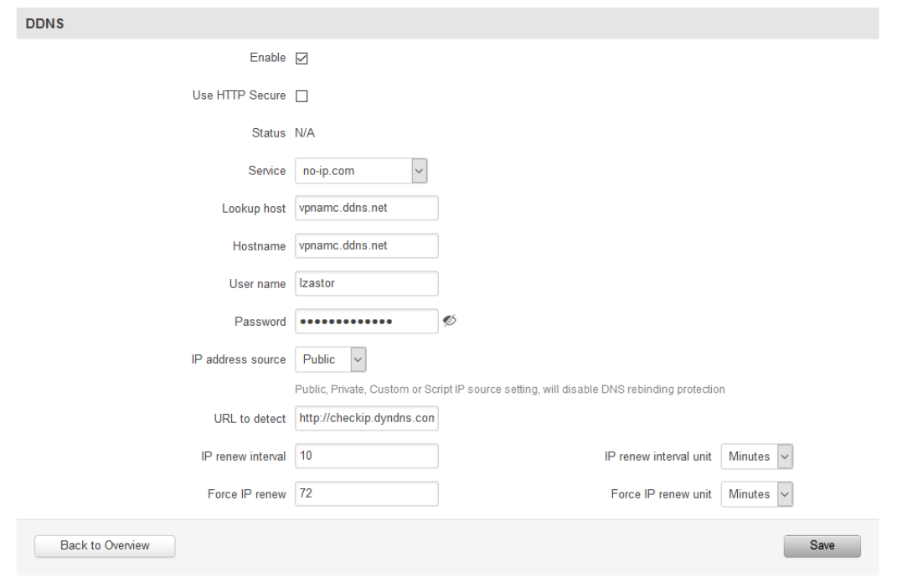Image resolution: width=897 pixels, height=588 pixels.
Task: Click the DNS rebinding protection hint text
Action: pos(510,389)
